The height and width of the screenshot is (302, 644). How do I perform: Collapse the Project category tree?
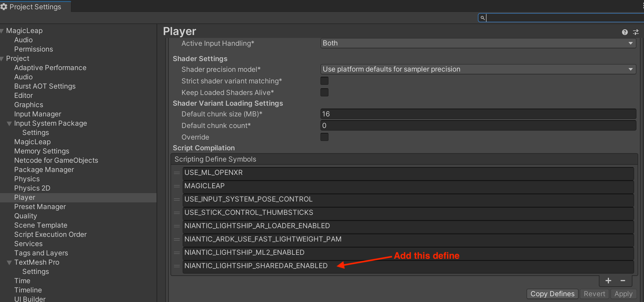pyautogui.click(x=2, y=59)
